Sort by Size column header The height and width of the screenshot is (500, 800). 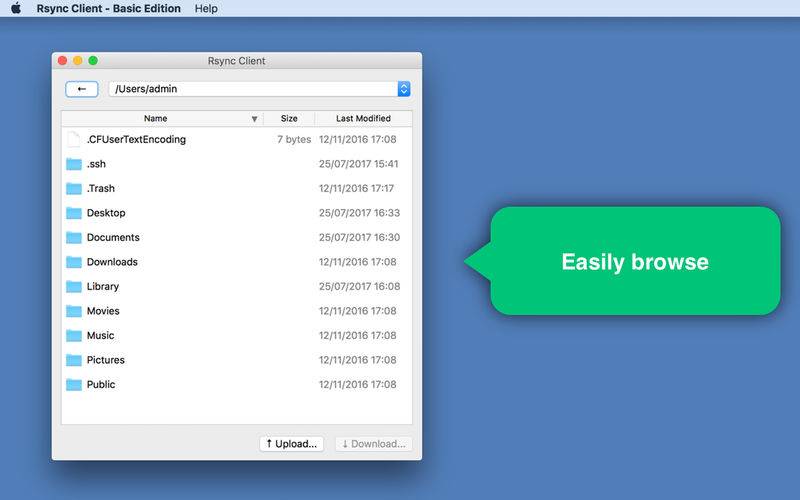coord(289,118)
